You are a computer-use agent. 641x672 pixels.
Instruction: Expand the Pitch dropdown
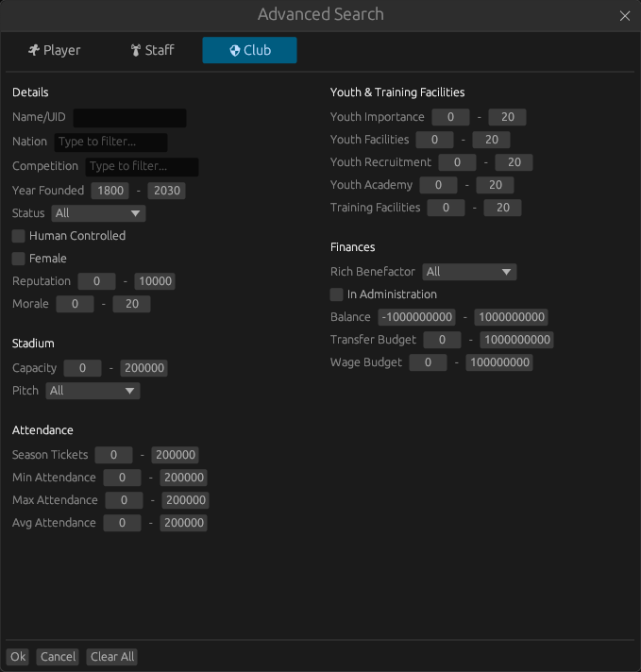(x=93, y=391)
